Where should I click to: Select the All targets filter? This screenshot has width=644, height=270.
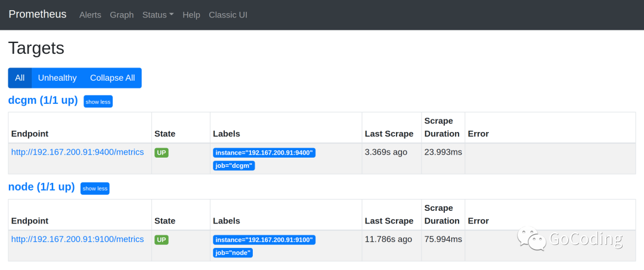coord(20,78)
